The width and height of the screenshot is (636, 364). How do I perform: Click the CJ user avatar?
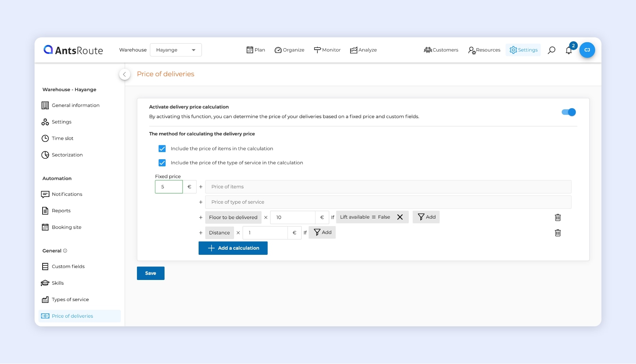587,50
